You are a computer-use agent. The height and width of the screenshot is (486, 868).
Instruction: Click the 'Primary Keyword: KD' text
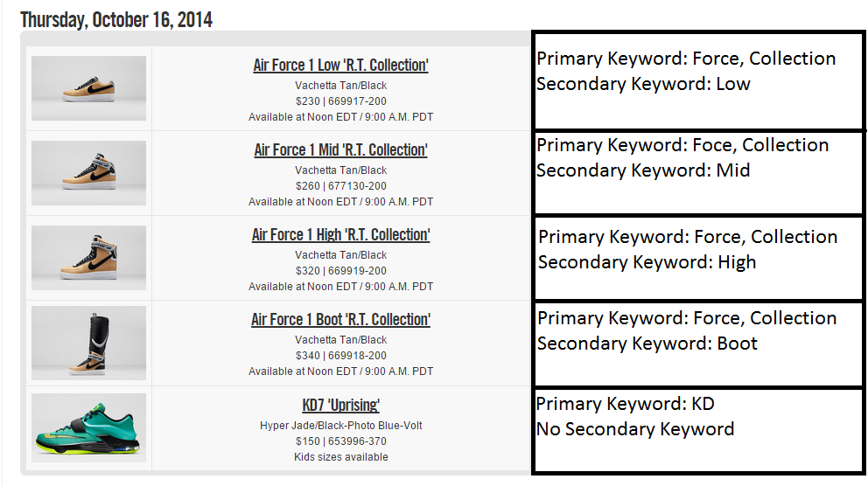[625, 404]
